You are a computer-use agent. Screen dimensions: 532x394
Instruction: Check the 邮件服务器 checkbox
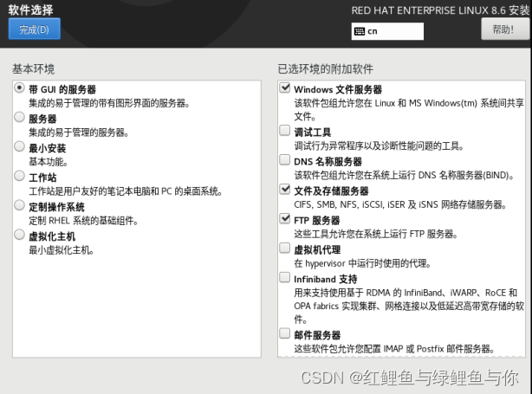click(285, 333)
